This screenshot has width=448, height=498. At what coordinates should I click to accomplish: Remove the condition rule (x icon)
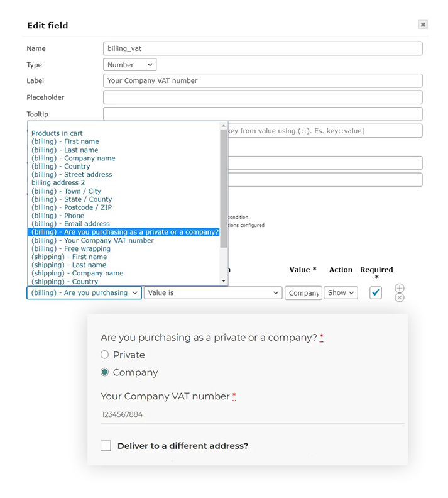[400, 297]
